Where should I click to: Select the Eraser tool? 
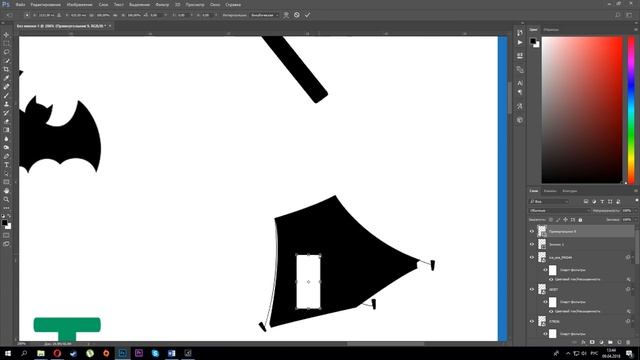[x=6, y=122]
